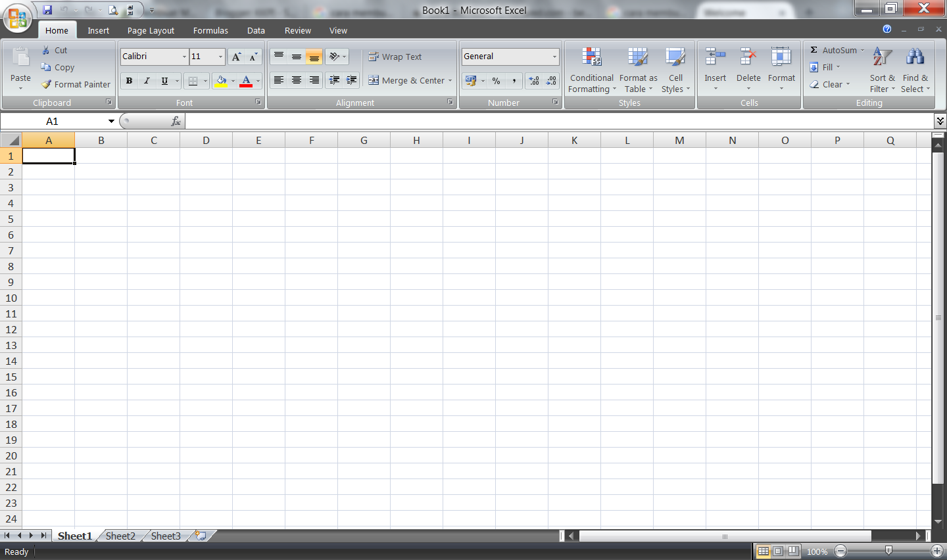Screen dimensions: 947x560
Task: Expand the formula bar
Action: 940,121
